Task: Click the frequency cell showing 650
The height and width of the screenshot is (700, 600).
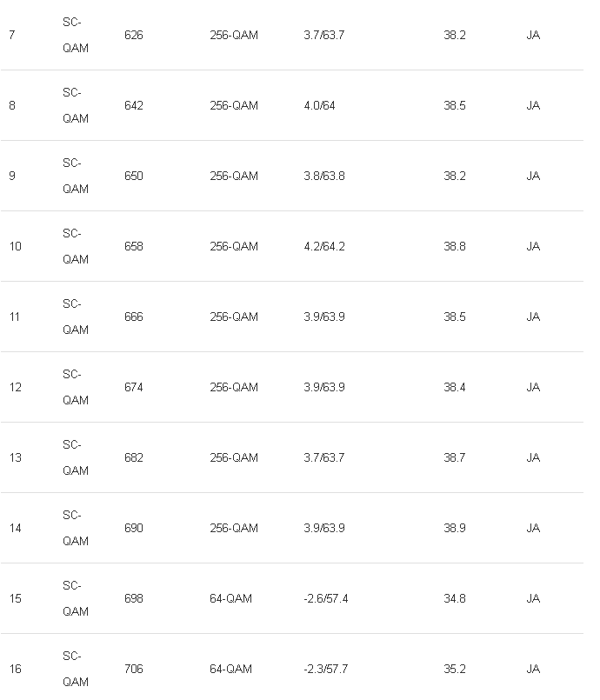Action: [x=134, y=177]
